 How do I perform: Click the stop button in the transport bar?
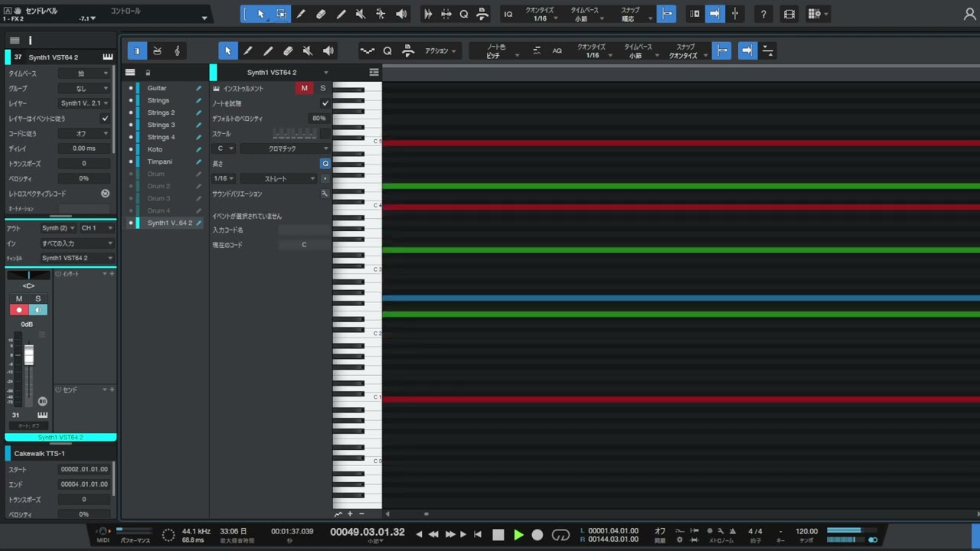point(498,535)
